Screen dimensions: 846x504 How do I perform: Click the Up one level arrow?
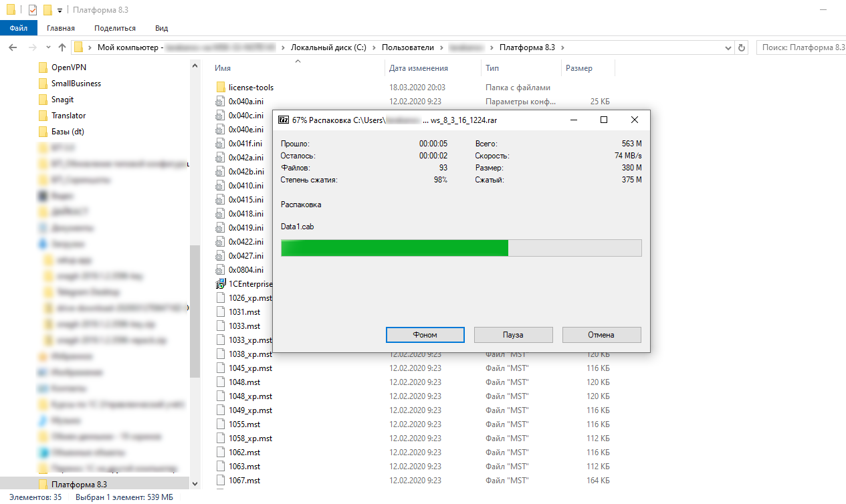click(62, 47)
